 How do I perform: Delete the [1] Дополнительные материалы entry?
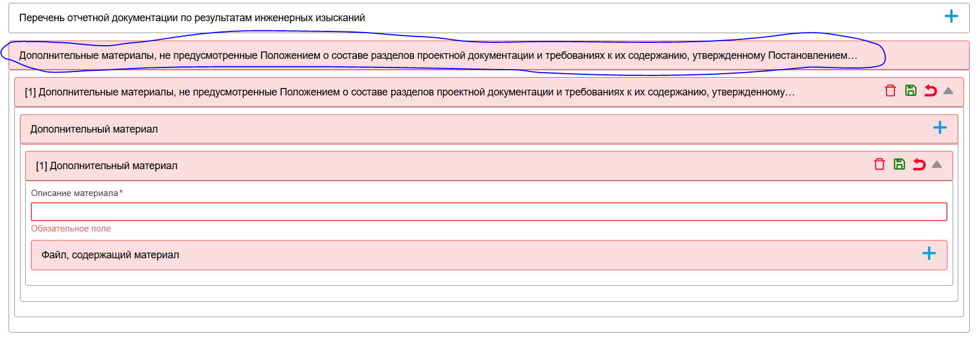click(x=890, y=91)
